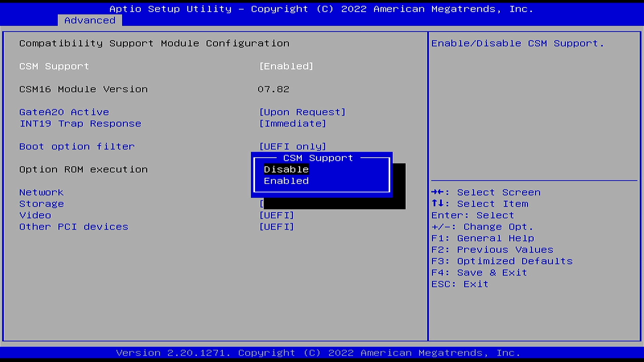Press F3 Optimized Defaults button
The width and height of the screenshot is (644, 362).
502,261
